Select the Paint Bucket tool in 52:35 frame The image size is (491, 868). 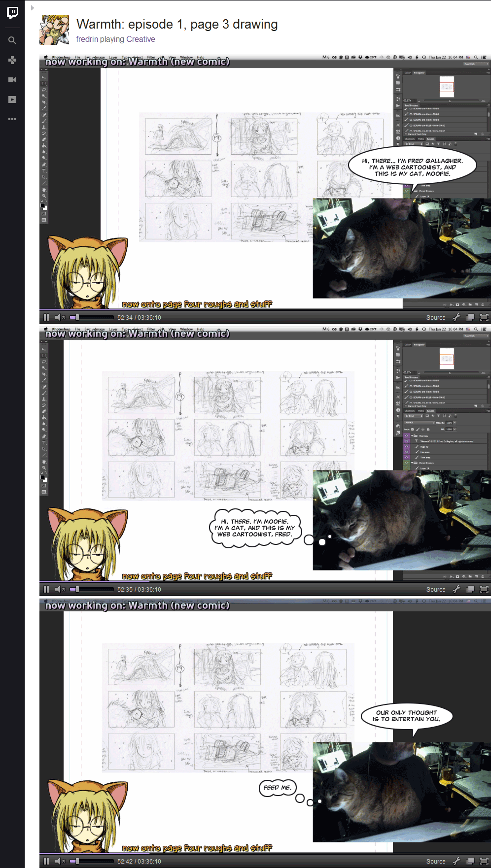[44, 418]
